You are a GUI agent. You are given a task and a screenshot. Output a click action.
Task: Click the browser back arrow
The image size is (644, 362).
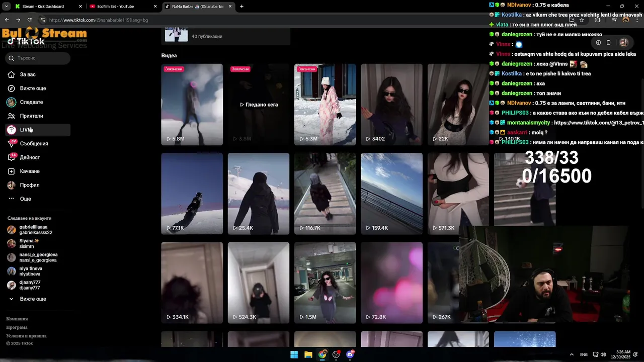pyautogui.click(x=7, y=20)
